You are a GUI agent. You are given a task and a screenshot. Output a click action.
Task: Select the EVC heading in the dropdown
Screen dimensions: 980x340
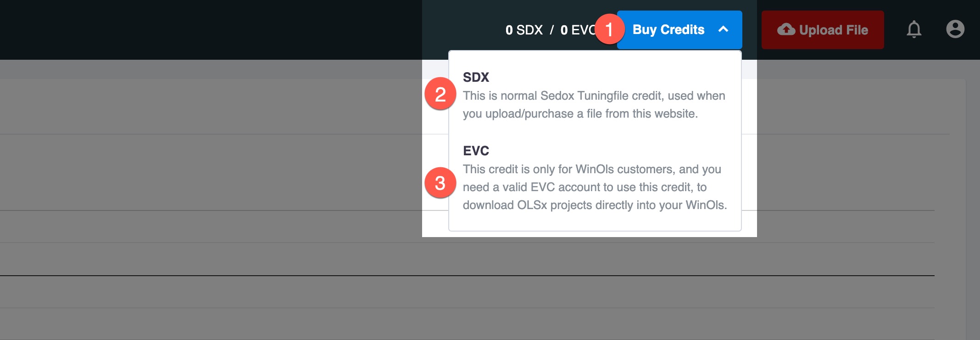[476, 151]
